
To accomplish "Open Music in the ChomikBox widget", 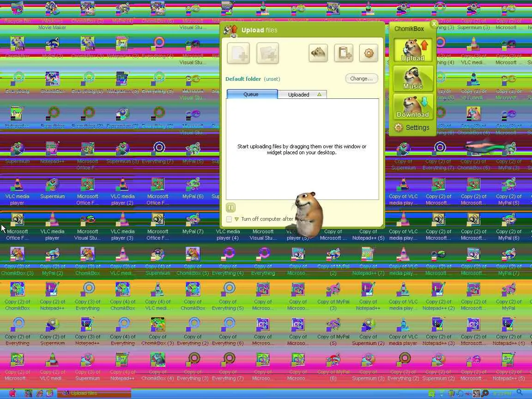I will tap(413, 79).
